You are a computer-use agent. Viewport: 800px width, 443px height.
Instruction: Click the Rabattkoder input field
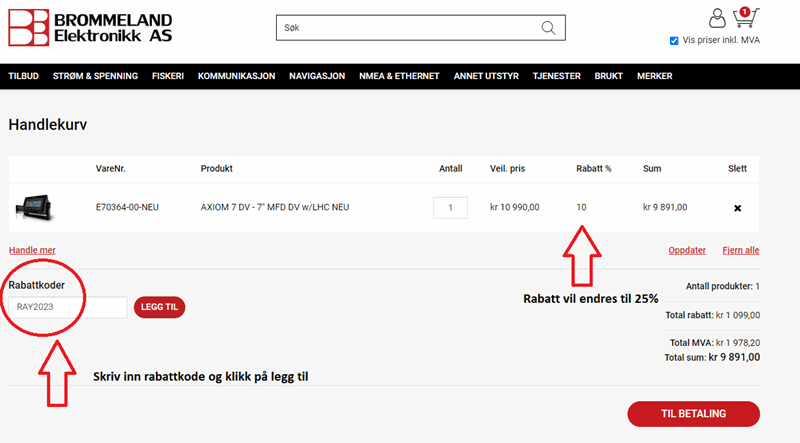click(67, 307)
